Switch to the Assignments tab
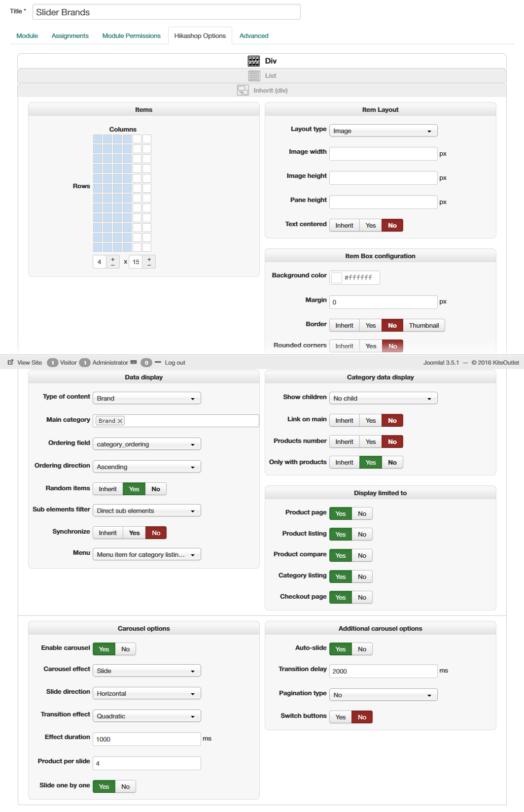 tap(70, 36)
